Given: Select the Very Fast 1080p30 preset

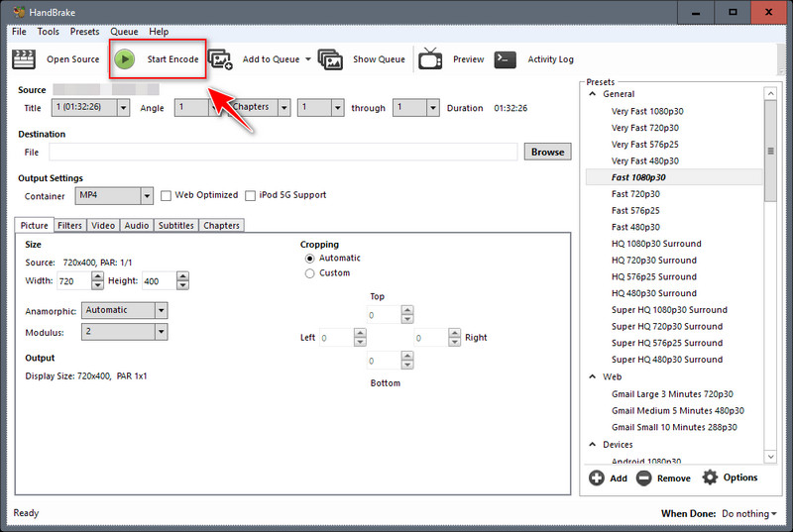Looking at the screenshot, I should click(647, 111).
